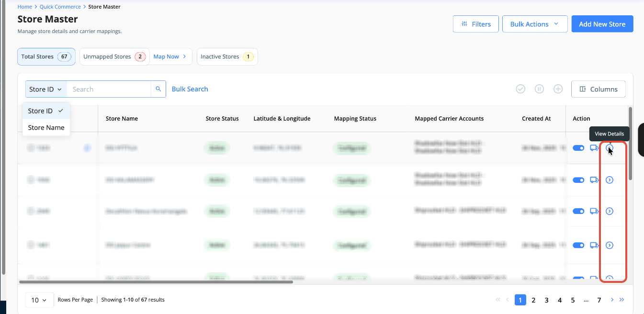
Task: Go to page 3
Action: point(546,300)
